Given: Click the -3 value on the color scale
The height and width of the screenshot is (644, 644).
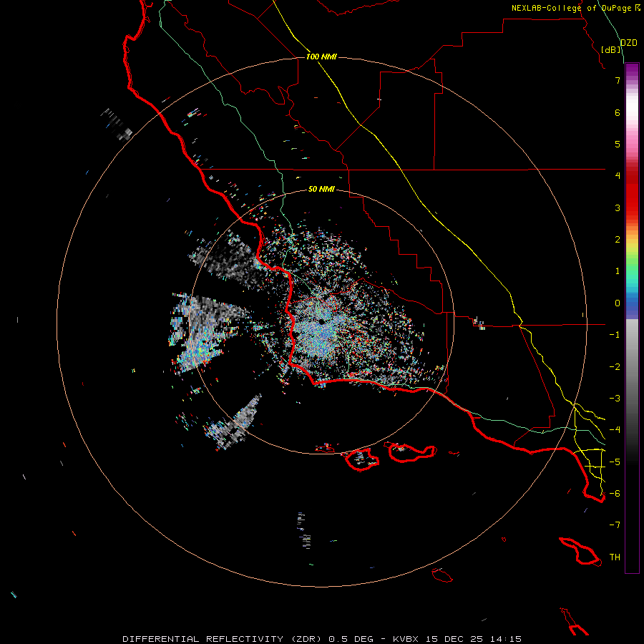Looking at the screenshot, I should point(615,399).
